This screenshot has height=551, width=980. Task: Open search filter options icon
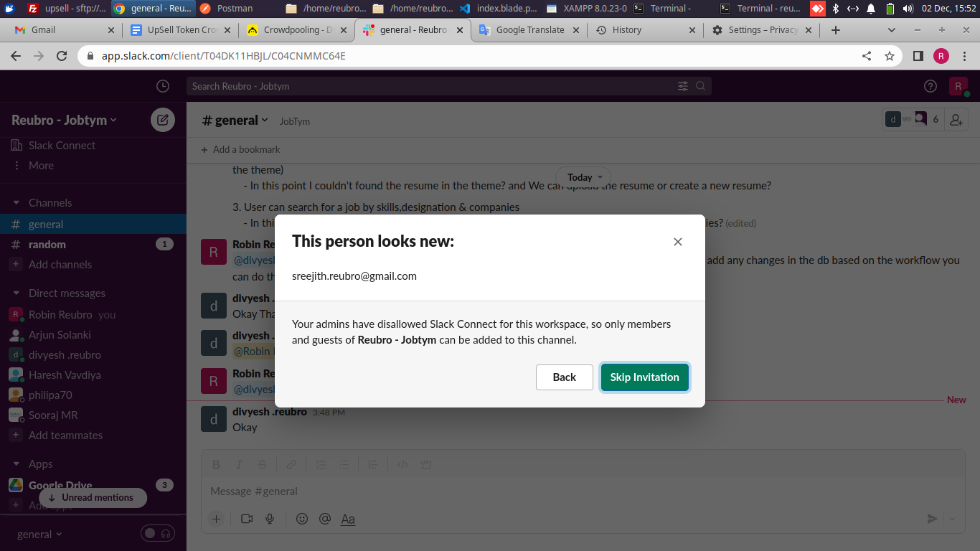pyautogui.click(x=683, y=86)
